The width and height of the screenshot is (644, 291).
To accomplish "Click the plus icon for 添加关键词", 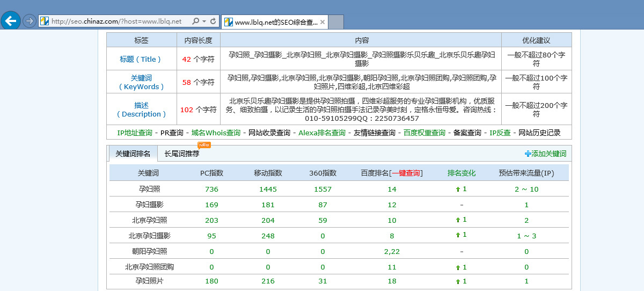I will coord(528,154).
